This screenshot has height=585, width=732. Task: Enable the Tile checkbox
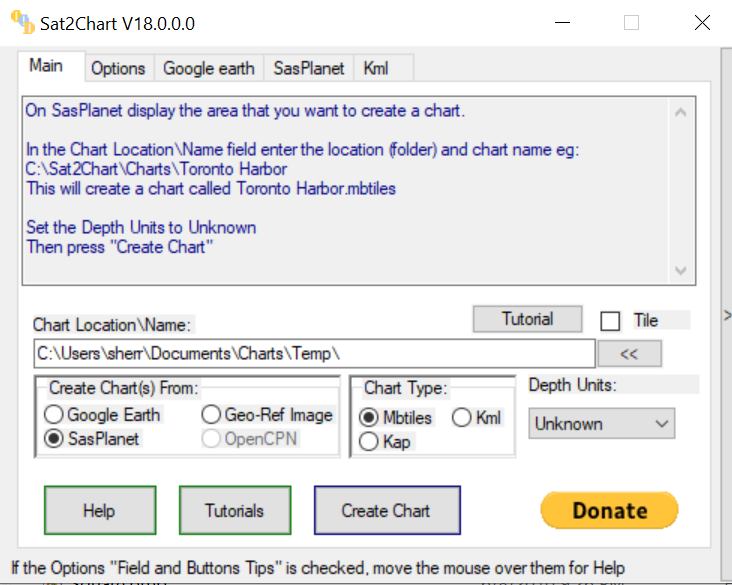click(610, 321)
